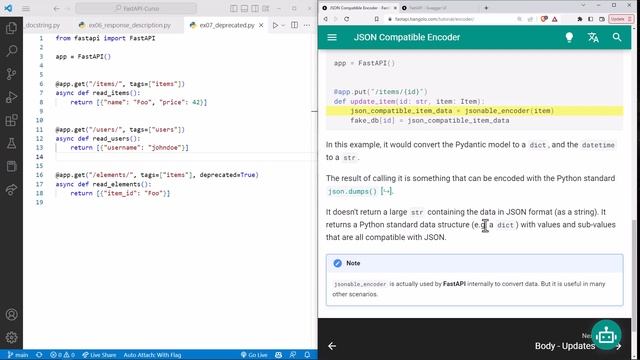This screenshot has height=360, width=640.
Task: Split the editor to the right
Action: click(294, 25)
